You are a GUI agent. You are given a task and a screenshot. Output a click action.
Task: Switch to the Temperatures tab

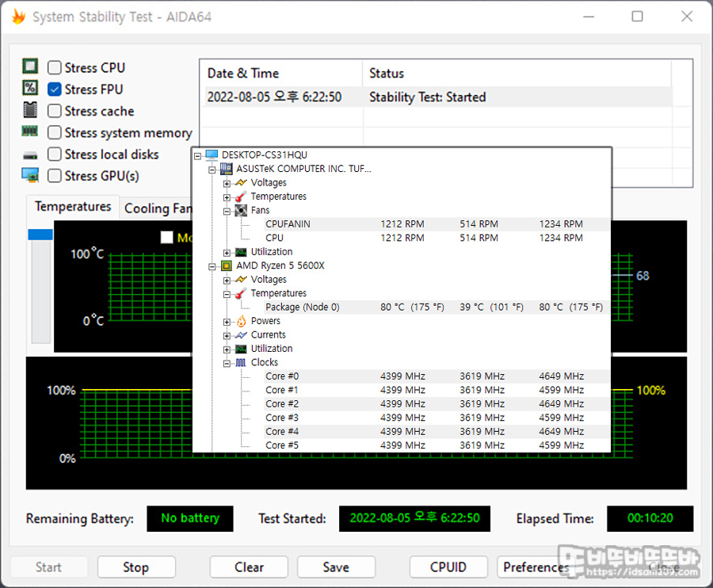(73, 207)
